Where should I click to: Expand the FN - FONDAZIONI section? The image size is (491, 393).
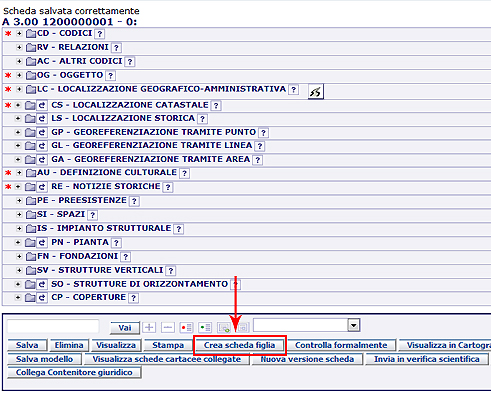tap(19, 256)
